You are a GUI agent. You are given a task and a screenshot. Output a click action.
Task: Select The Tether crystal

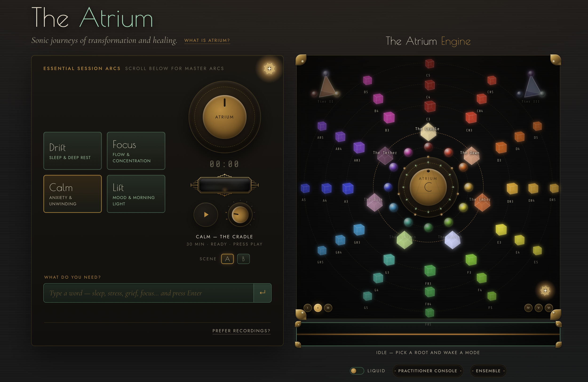coord(385,156)
